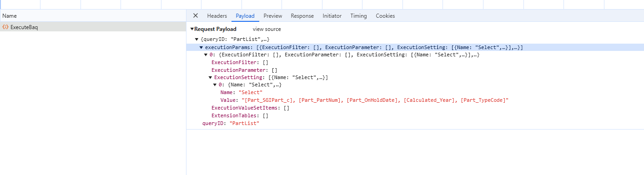Select the ExtensionTables: [] line

(x=240, y=115)
